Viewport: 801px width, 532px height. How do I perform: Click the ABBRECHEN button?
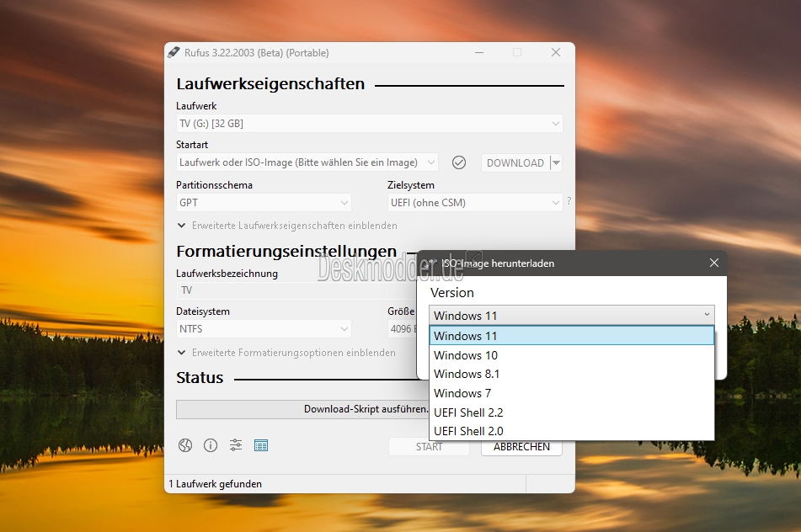click(x=521, y=447)
